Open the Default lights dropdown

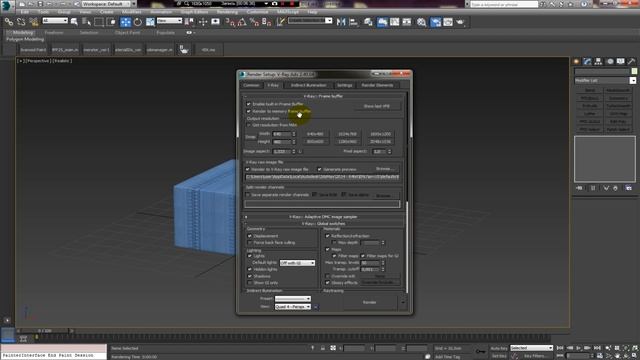[x=297, y=263]
